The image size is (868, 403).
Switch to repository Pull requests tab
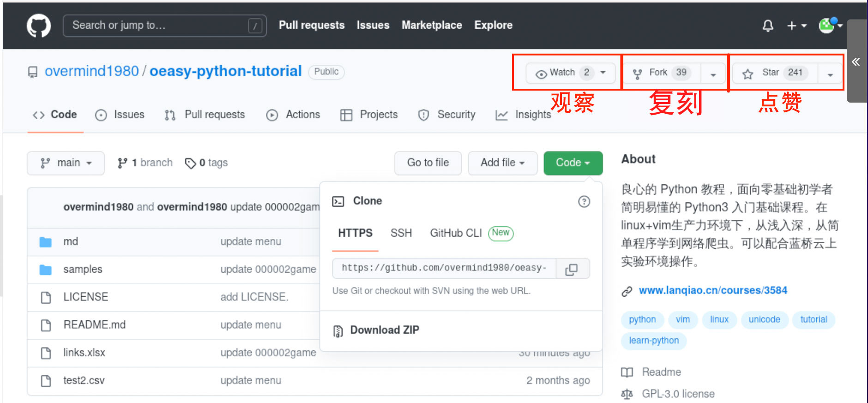pyautogui.click(x=205, y=115)
